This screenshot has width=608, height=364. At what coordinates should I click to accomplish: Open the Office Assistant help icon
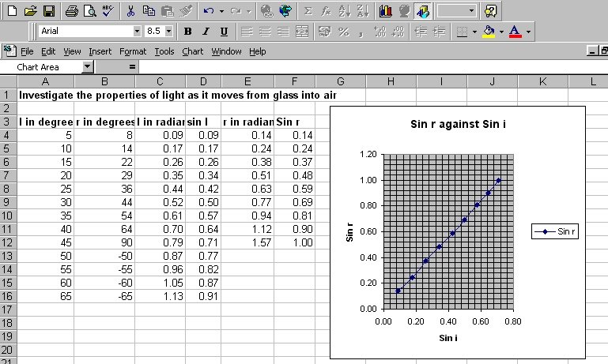point(491,11)
